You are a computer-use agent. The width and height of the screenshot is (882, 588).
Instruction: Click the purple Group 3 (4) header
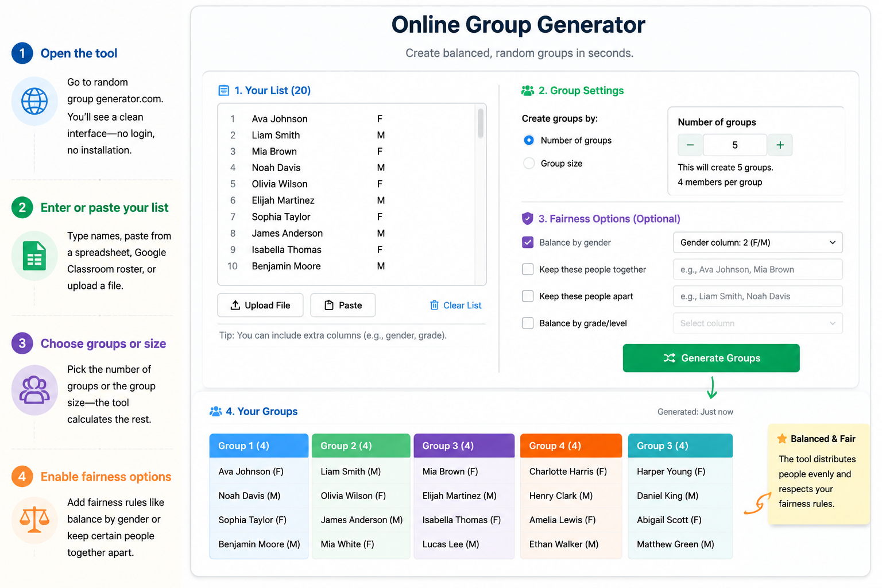pos(464,446)
